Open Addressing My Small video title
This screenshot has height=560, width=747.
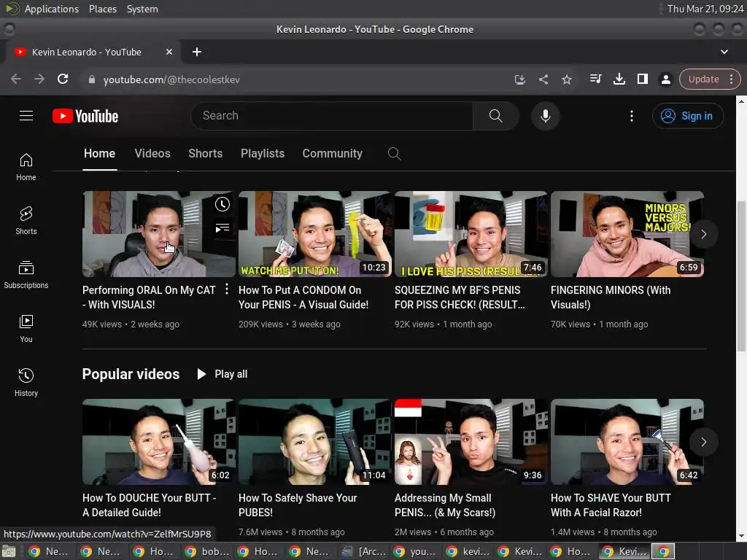[x=445, y=505]
